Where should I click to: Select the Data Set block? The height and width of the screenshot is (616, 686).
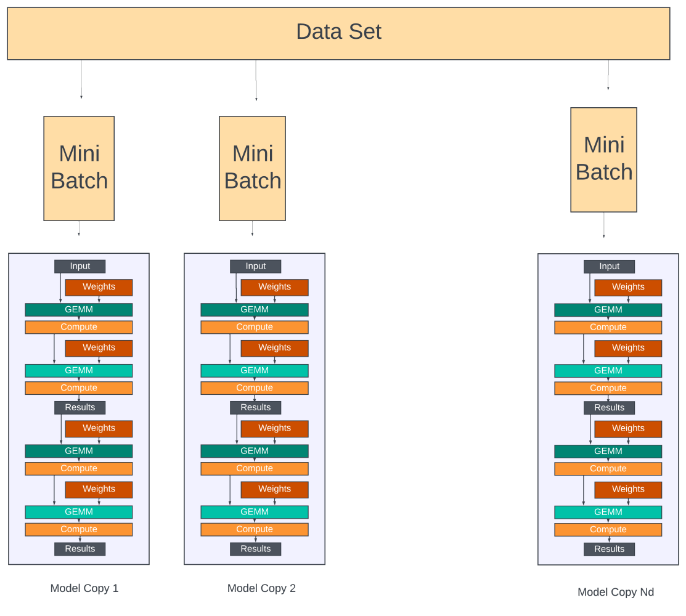coord(338,32)
